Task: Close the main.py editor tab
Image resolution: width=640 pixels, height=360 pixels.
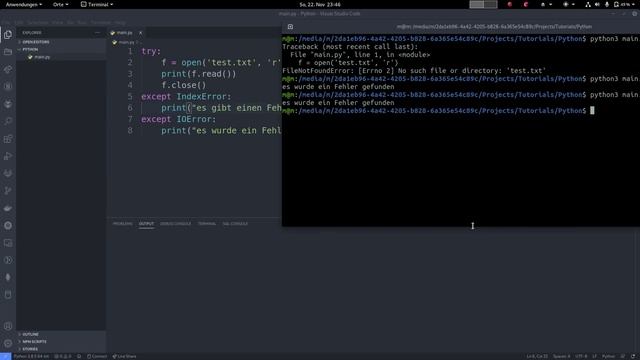Action: [x=140, y=33]
